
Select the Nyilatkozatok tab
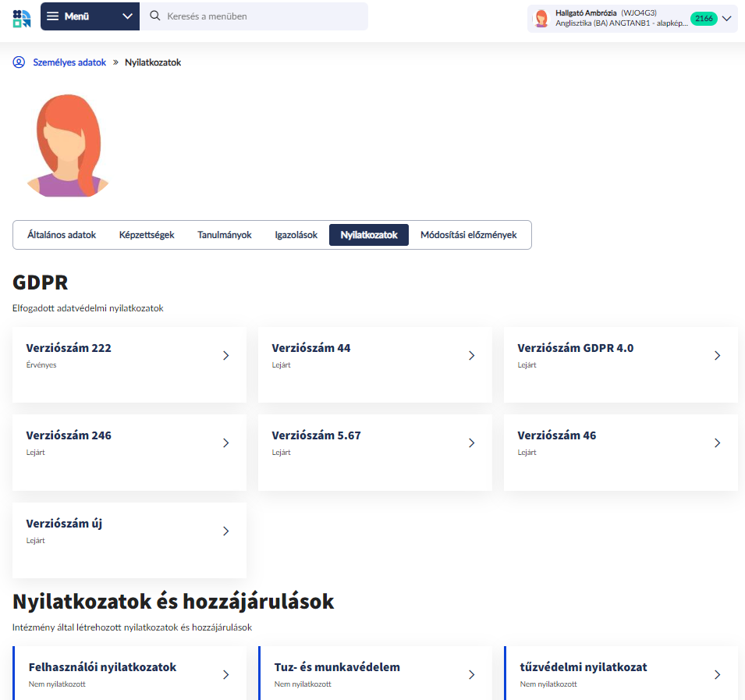(369, 235)
